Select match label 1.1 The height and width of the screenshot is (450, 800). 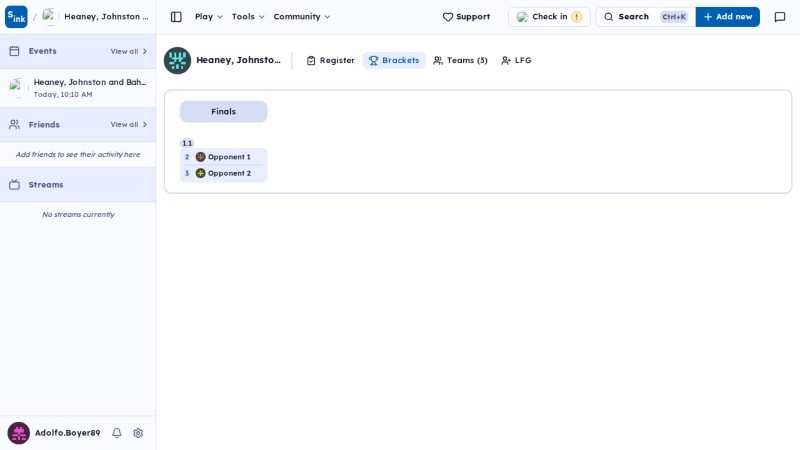(x=187, y=143)
